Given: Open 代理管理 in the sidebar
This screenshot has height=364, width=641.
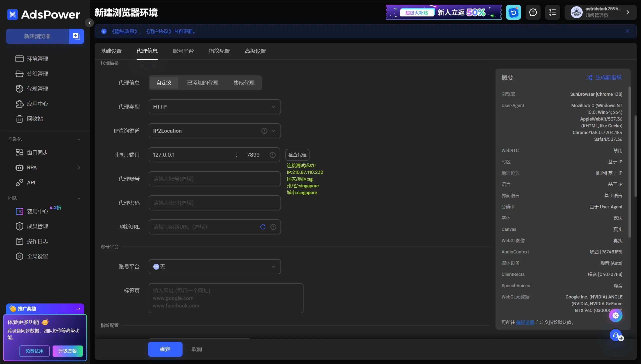Looking at the screenshot, I should (37, 89).
